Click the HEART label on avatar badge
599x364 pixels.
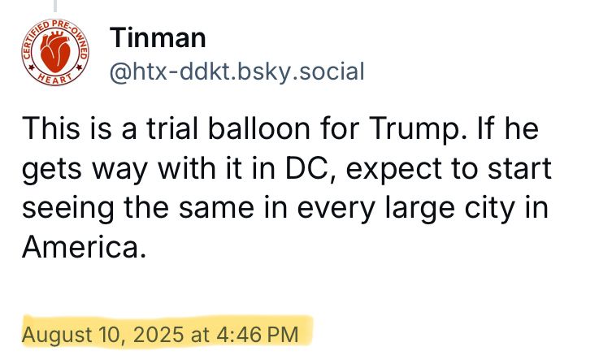pos(55,79)
